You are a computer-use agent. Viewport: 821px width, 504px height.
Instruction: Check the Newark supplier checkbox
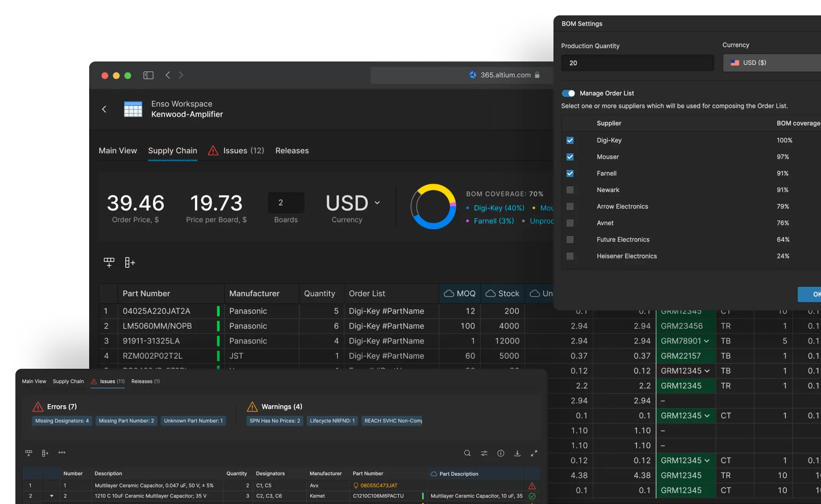pos(570,190)
